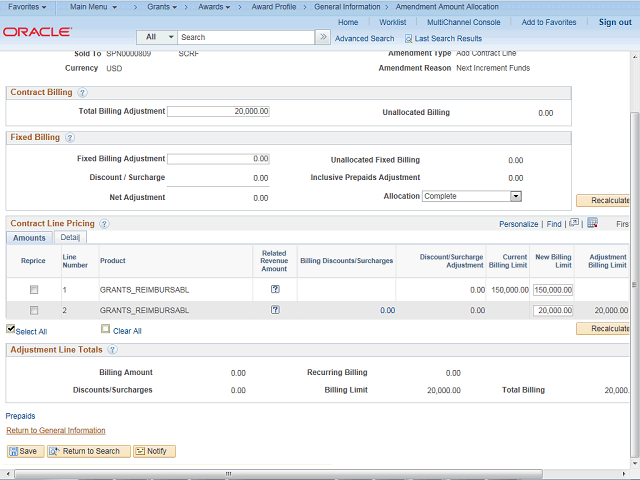Switch to the Detail tab
The image size is (640, 480).
tap(70, 238)
